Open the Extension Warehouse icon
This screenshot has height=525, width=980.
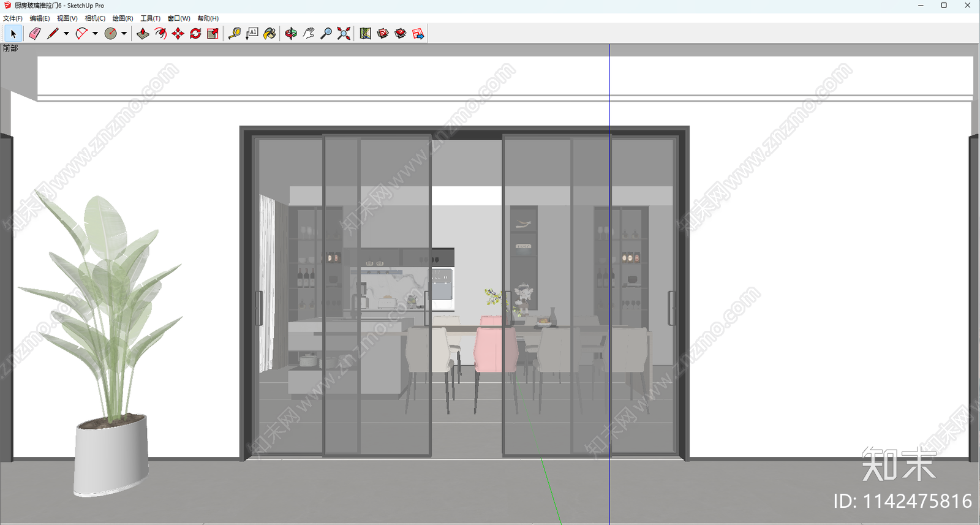tap(401, 34)
